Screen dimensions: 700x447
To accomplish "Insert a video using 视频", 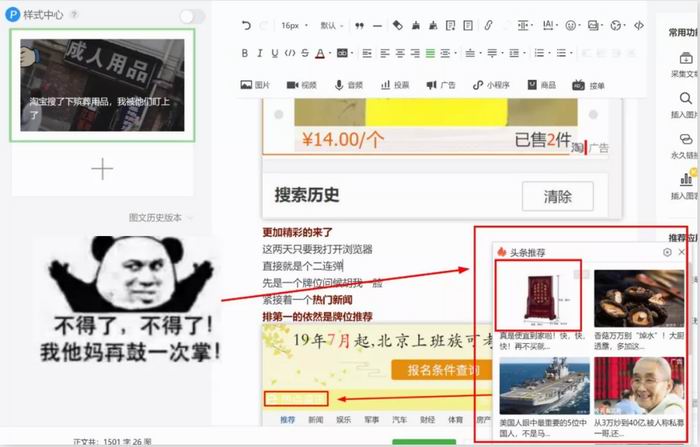I will [x=302, y=86].
